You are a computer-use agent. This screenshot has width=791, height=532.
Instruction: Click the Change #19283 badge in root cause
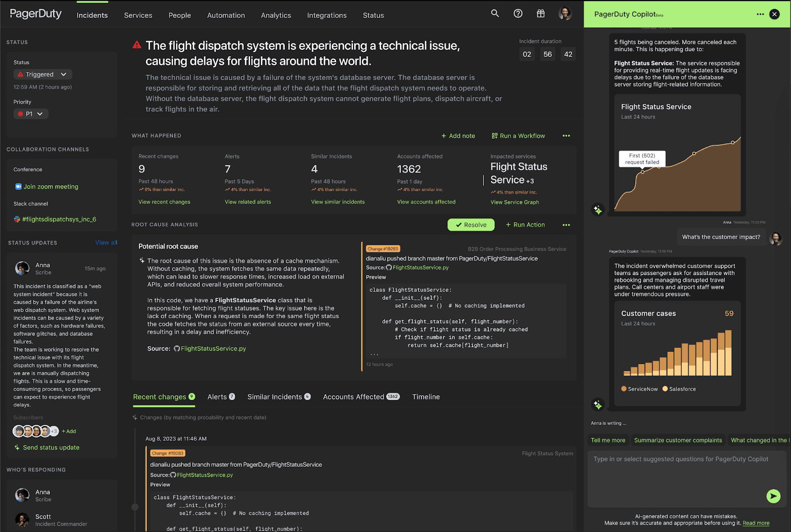pos(383,249)
